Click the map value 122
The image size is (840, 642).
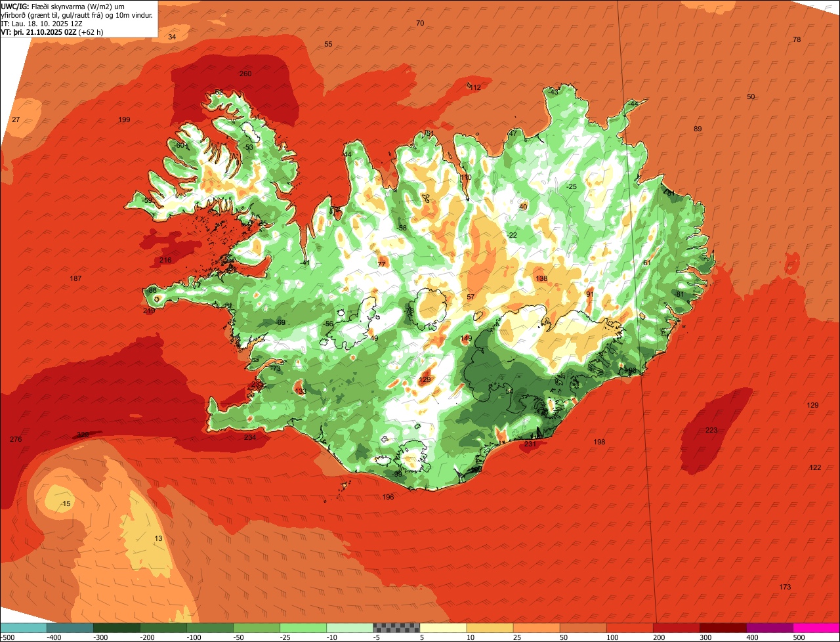[x=815, y=467]
